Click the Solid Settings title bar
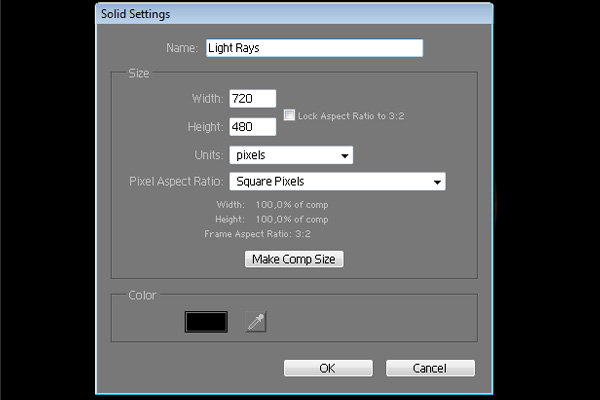 pos(294,14)
